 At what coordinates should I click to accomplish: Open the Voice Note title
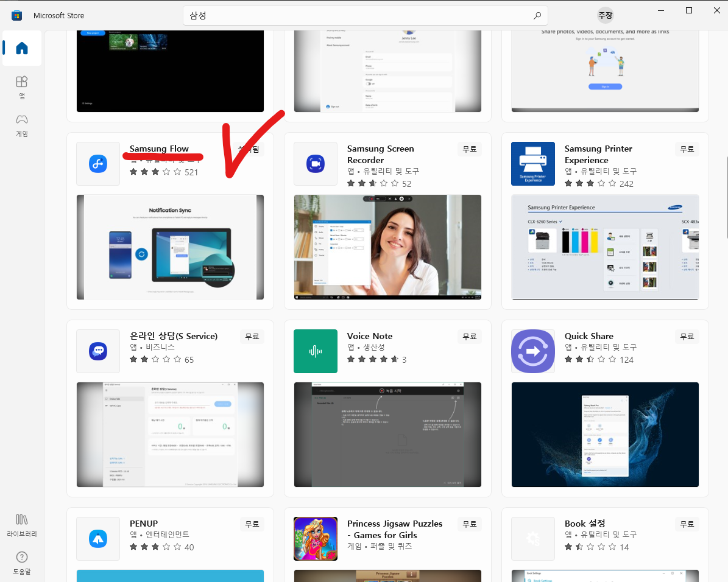click(x=370, y=336)
